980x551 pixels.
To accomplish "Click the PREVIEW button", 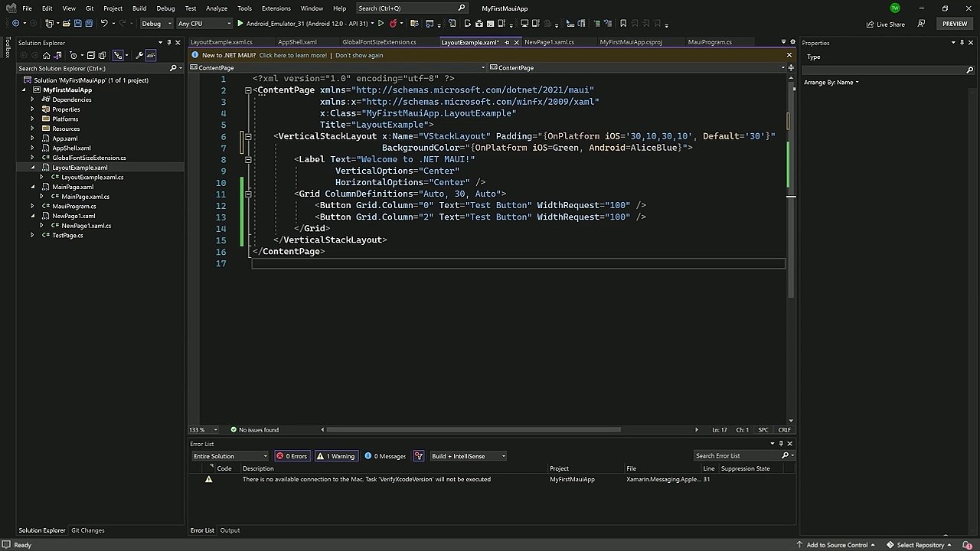I will (955, 24).
